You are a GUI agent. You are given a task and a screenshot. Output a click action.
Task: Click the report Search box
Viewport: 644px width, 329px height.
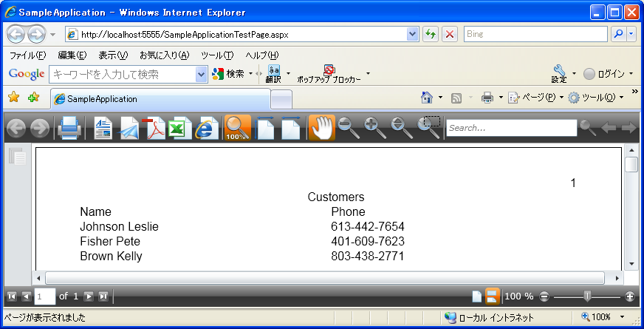[x=512, y=128]
